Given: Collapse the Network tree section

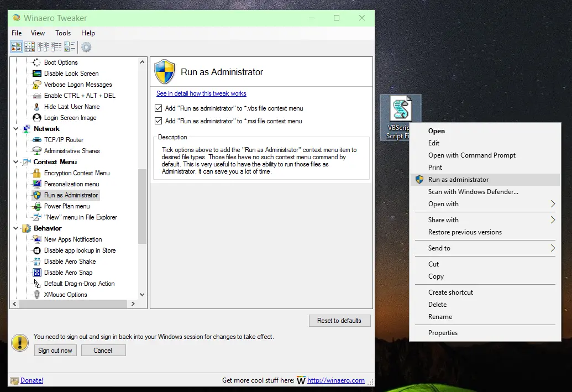Looking at the screenshot, I should [x=15, y=129].
